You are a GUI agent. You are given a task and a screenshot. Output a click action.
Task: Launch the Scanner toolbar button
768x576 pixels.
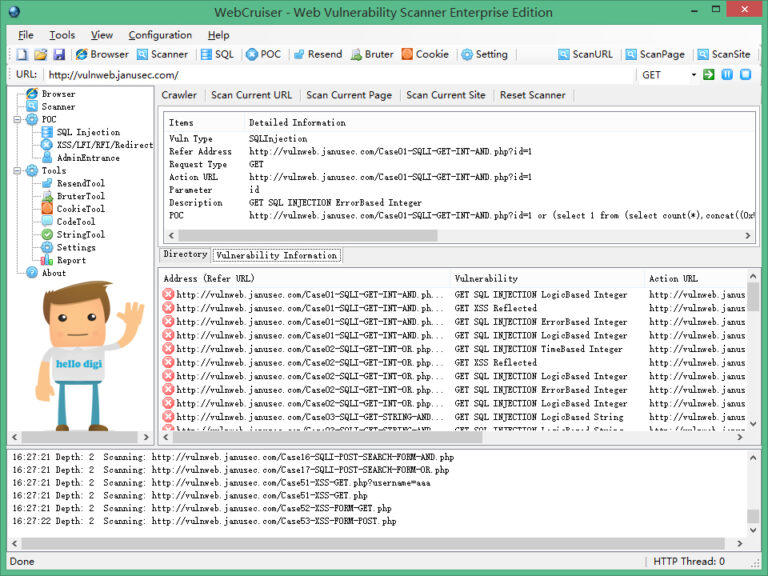tap(162, 54)
